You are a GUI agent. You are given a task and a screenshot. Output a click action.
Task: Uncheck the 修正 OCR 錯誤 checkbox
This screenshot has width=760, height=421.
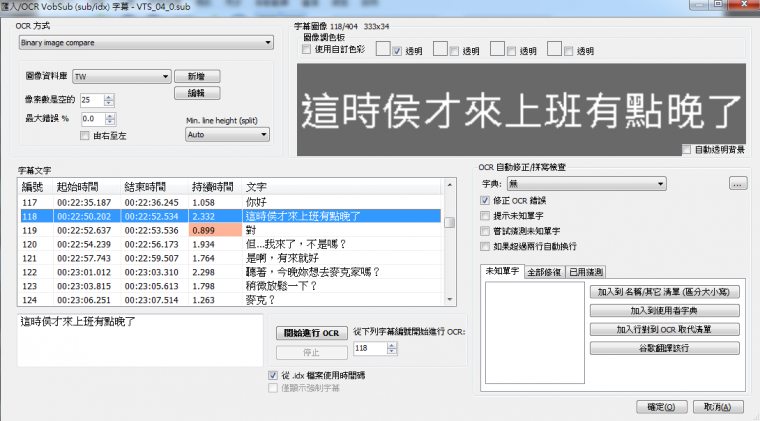[x=485, y=201]
